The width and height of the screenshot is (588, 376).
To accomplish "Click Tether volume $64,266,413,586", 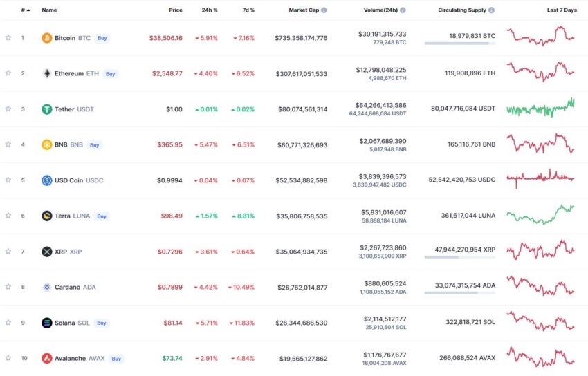I will tap(380, 105).
